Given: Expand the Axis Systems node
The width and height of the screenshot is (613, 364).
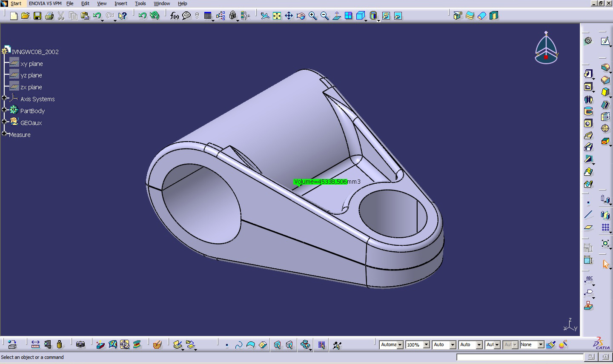Looking at the screenshot, I should coord(4,98).
